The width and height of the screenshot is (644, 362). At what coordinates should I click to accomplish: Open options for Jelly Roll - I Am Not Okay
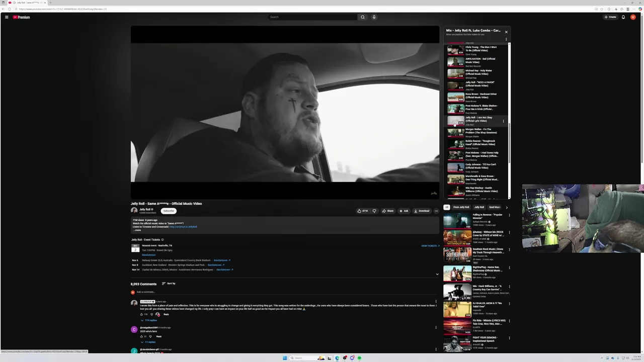tap(503, 121)
